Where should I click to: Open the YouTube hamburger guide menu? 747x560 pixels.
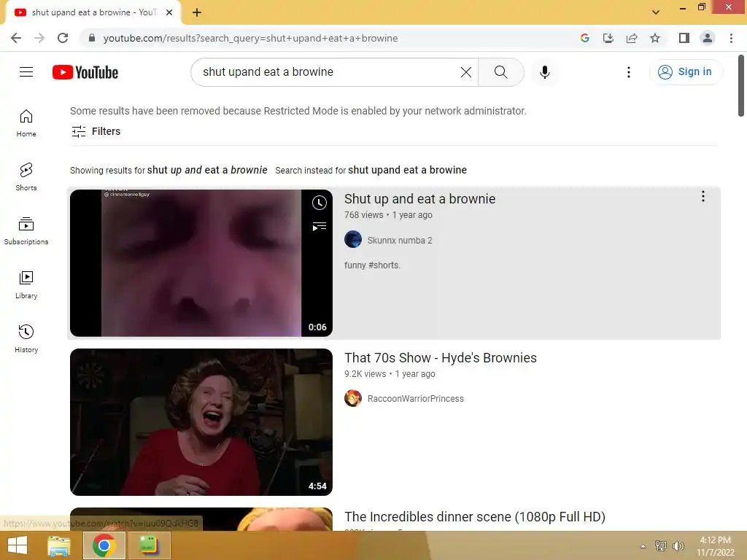tap(26, 72)
